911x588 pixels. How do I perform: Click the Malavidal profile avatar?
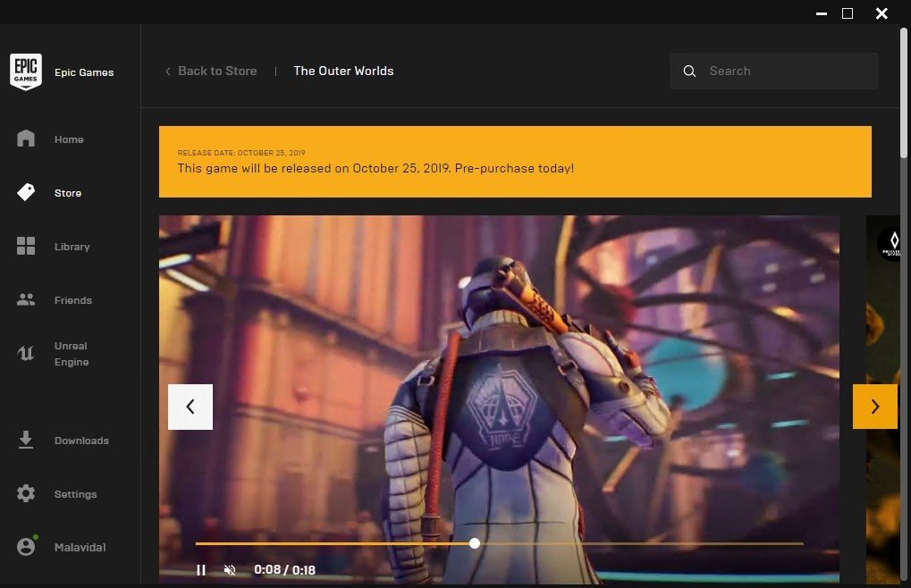[x=26, y=547]
